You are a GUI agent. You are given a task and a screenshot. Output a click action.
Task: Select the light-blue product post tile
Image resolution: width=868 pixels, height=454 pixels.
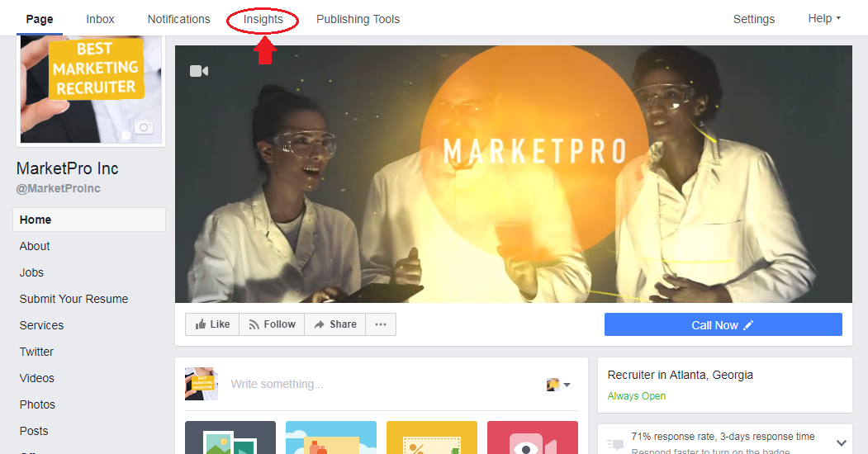click(x=331, y=437)
